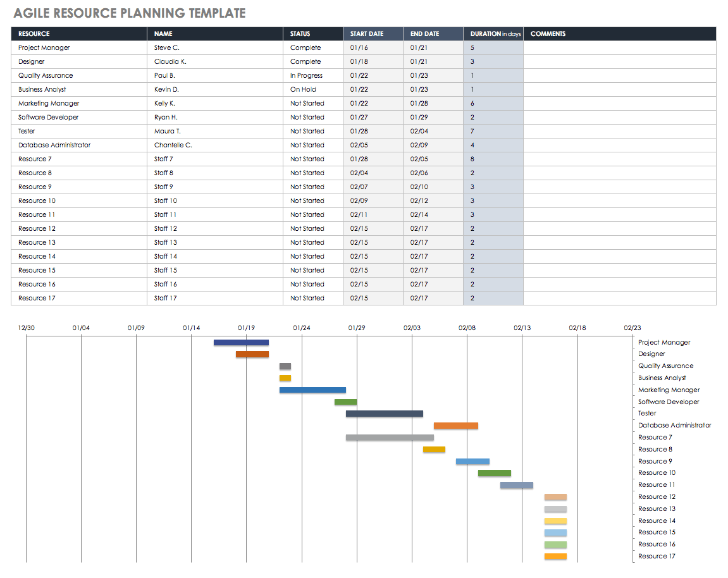Click the STATUS column header

[300, 34]
